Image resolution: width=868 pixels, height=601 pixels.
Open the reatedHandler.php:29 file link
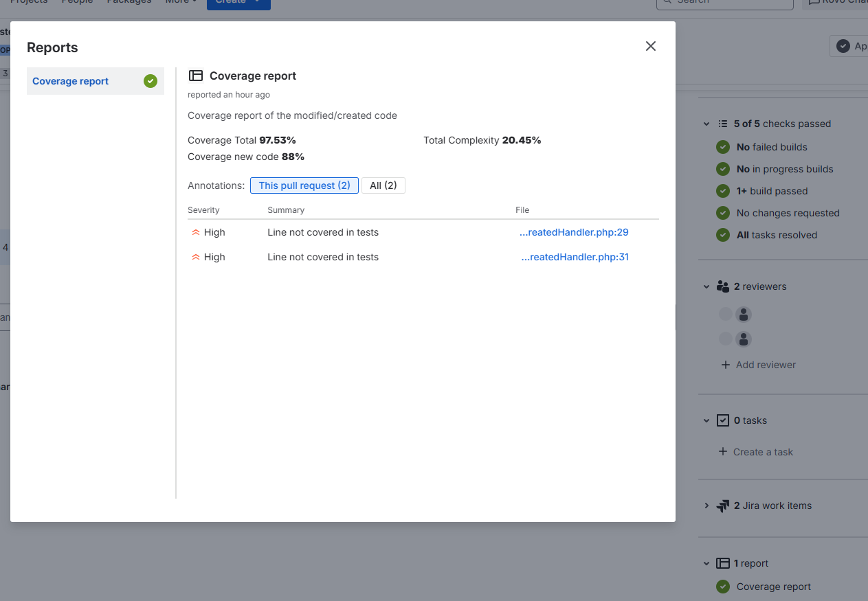coord(574,232)
